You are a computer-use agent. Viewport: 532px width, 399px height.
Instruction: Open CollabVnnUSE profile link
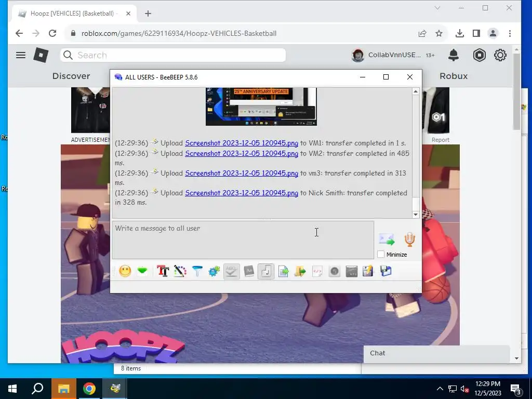click(387, 55)
